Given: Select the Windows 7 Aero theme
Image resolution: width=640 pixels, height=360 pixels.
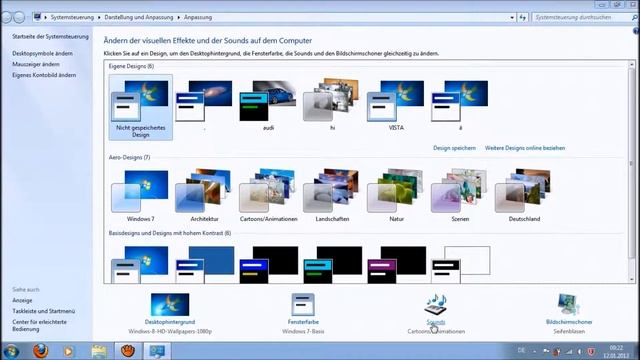Looking at the screenshot, I should coord(140,196).
